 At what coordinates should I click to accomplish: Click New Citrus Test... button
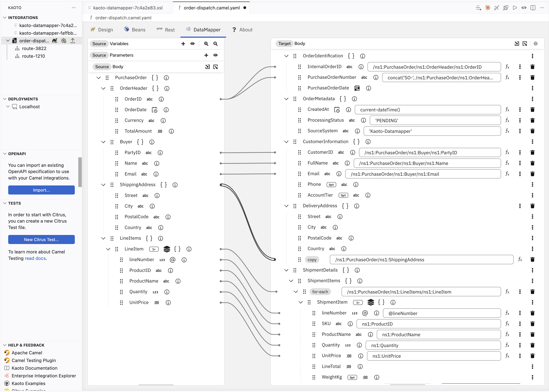(41, 239)
